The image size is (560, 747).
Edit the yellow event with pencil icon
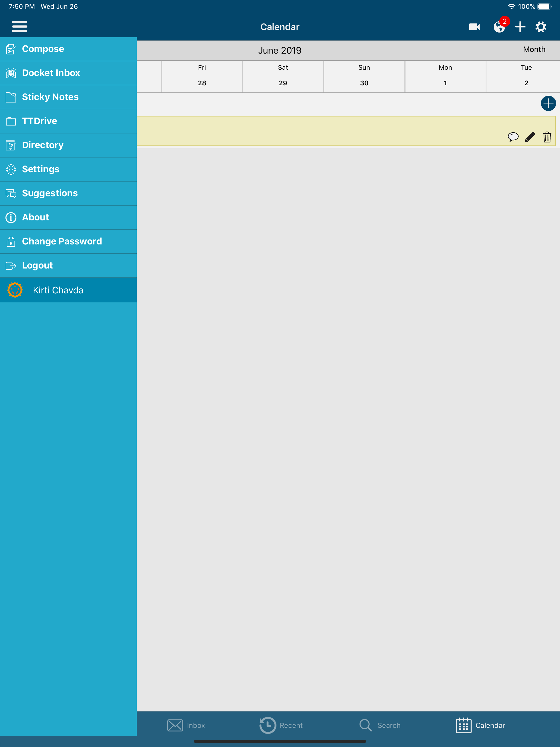tap(530, 137)
